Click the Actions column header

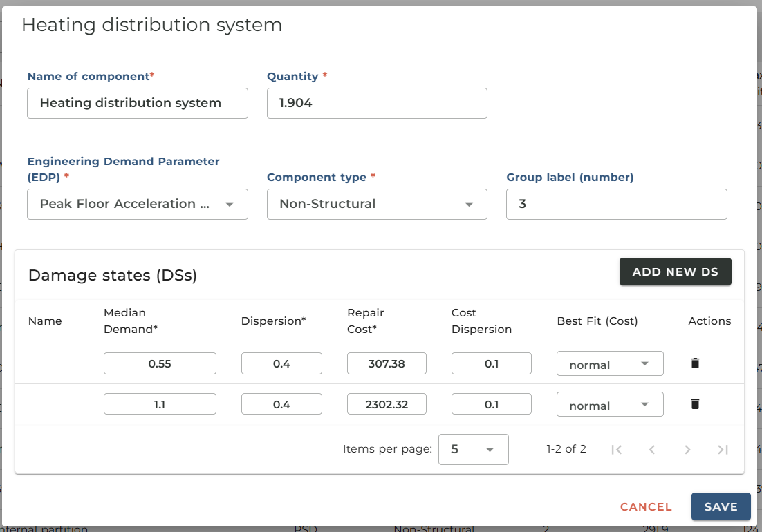tap(709, 321)
